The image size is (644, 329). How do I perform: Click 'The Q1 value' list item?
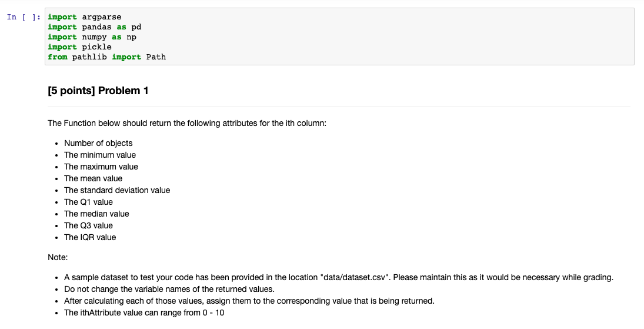[88, 202]
